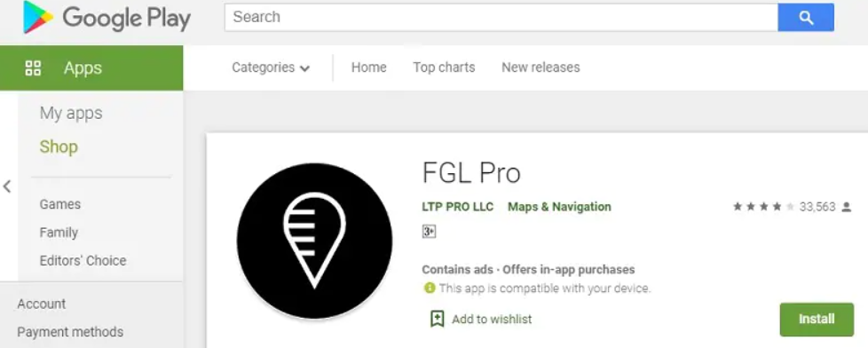This screenshot has width=868, height=348.
Task: Click the Google Play logo icon
Action: point(38,17)
